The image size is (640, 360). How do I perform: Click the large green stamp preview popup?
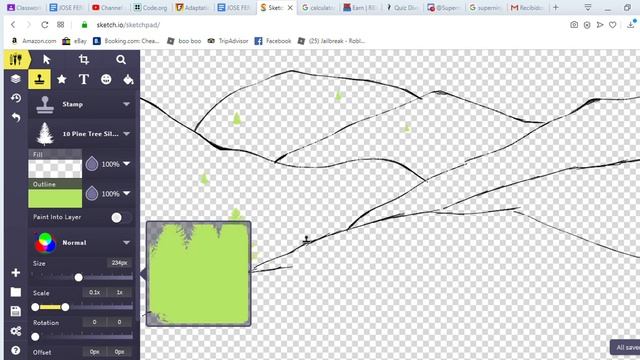(x=199, y=273)
